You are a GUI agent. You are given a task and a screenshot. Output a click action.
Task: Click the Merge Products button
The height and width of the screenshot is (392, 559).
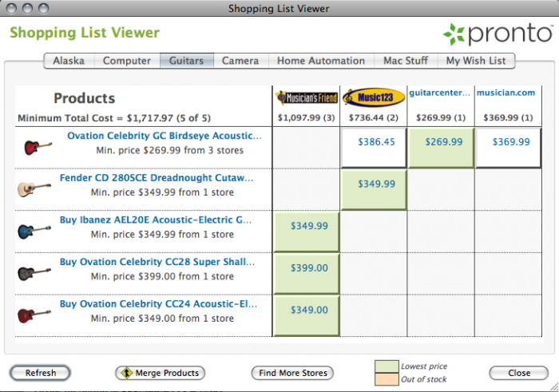tap(160, 373)
